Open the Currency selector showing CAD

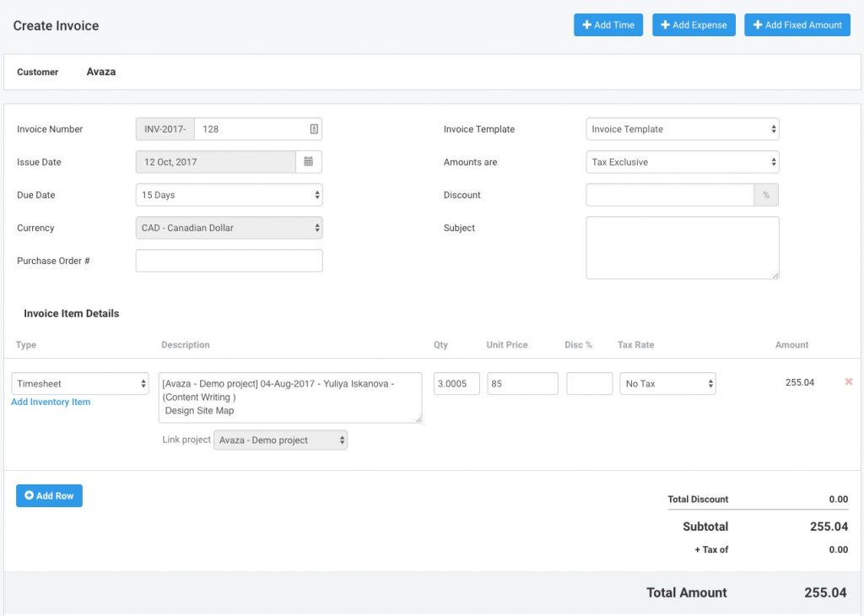pos(229,227)
